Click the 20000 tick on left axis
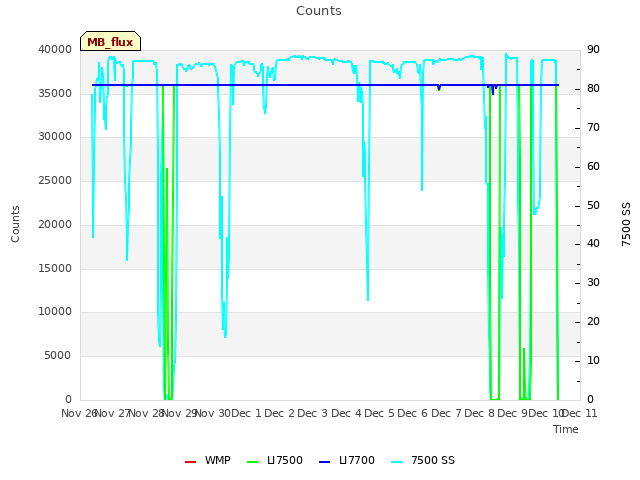 click(x=55, y=224)
